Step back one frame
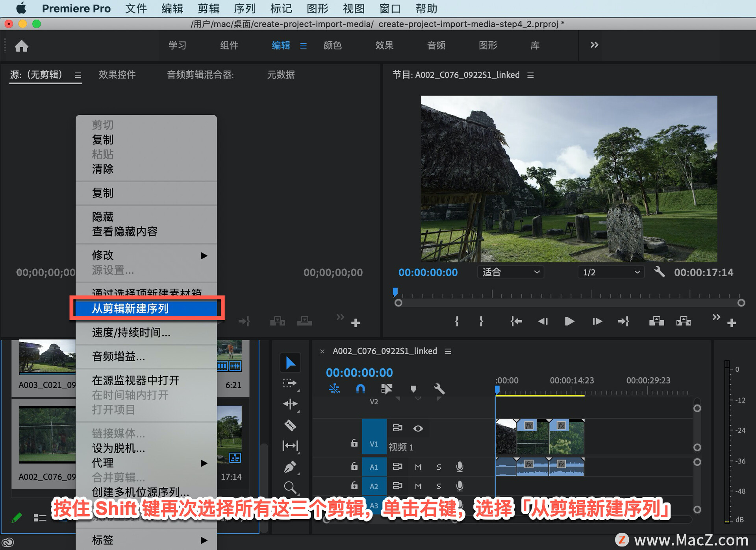756x550 pixels. tap(543, 321)
